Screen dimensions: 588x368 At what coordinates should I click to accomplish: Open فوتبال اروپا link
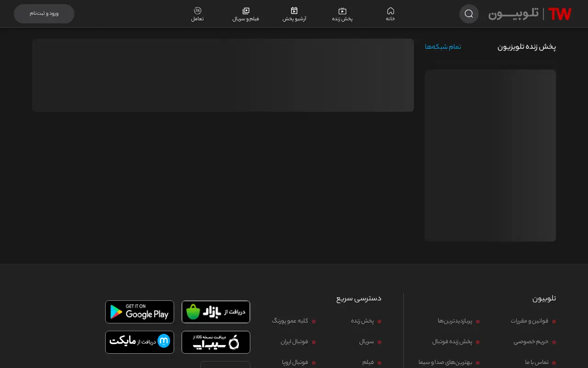point(295,362)
